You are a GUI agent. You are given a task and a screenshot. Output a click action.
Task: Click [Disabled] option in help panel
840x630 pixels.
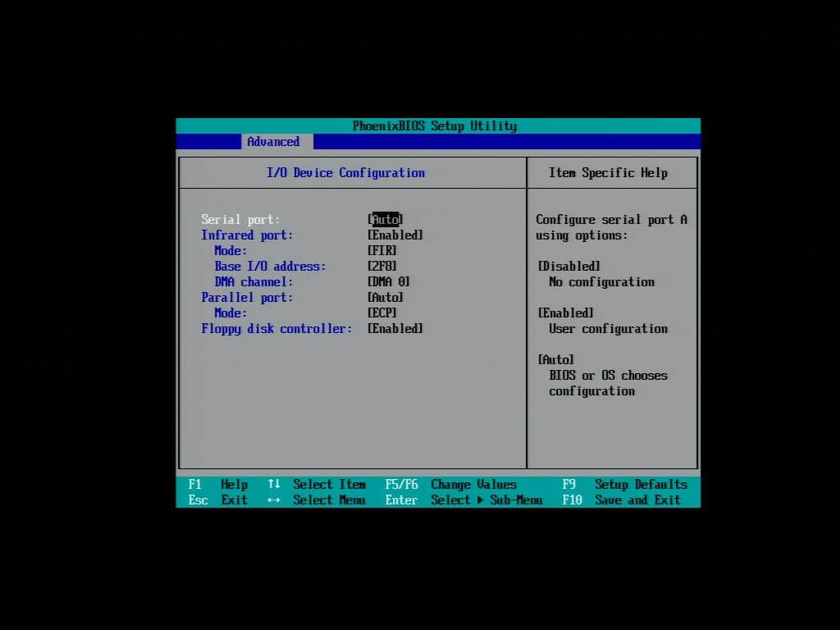(569, 266)
